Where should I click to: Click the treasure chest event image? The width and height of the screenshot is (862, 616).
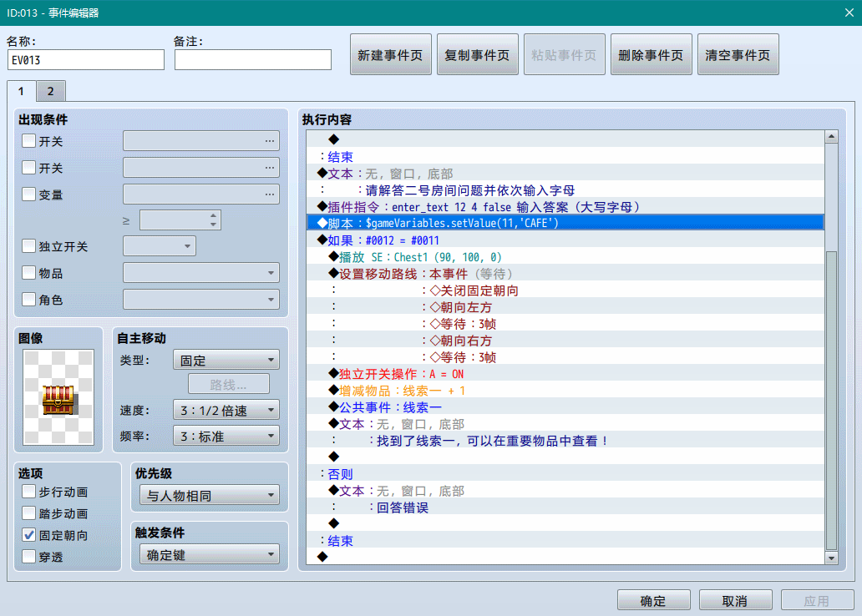point(59,397)
